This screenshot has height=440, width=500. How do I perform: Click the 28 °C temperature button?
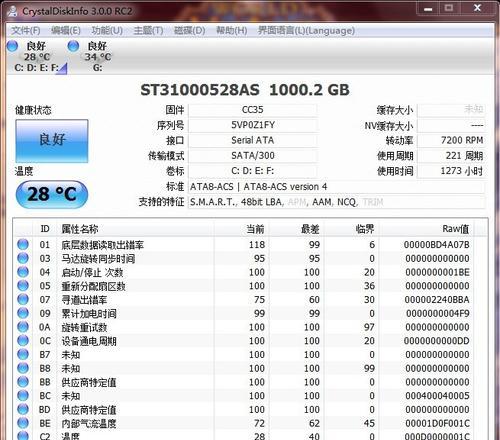(52, 194)
